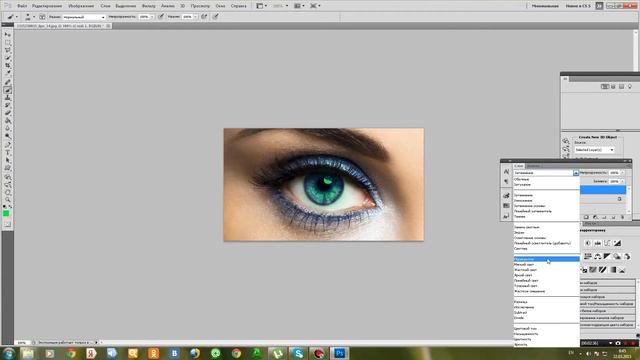
Task: Select the Clone Stamp tool
Action: (8, 98)
